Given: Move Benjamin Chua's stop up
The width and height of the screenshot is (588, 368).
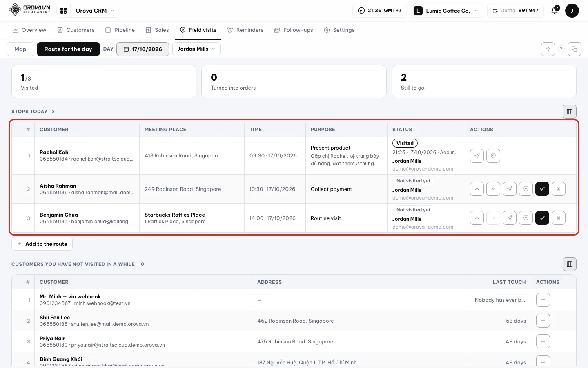Looking at the screenshot, I should click(477, 218).
